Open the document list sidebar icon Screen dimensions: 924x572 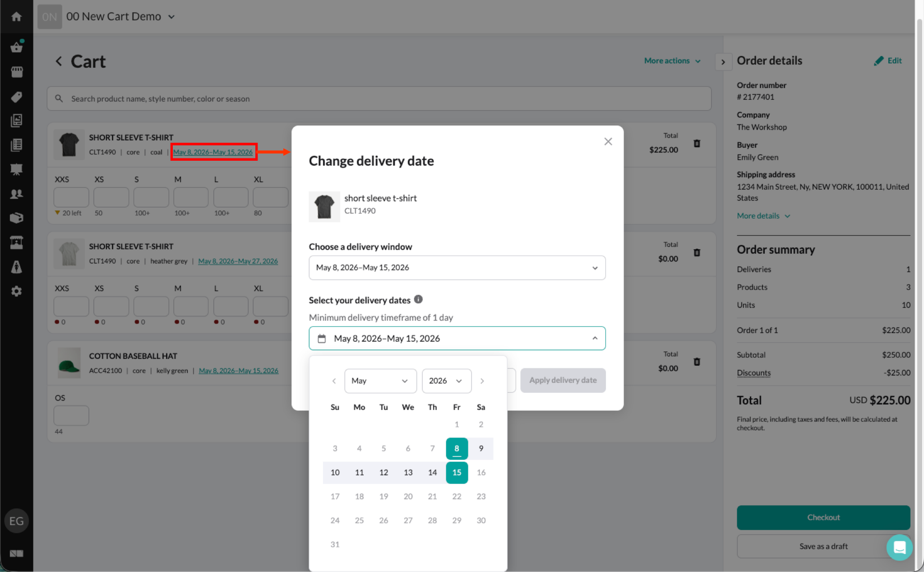pyautogui.click(x=16, y=145)
